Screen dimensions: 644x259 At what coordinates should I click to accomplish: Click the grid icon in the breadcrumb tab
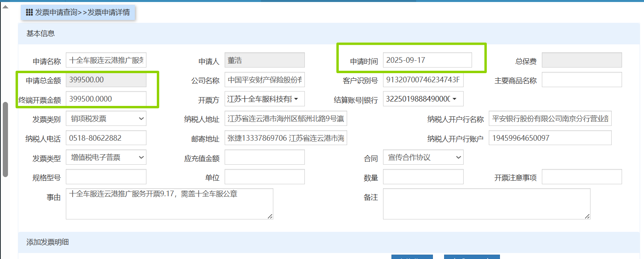click(29, 12)
